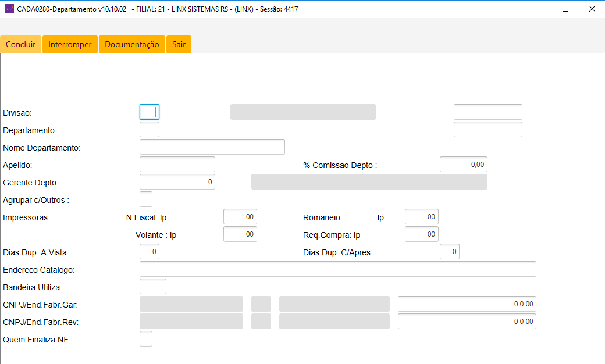Image resolution: width=605 pixels, height=364 pixels.
Task: Close the CADA0280 window
Action: (x=592, y=9)
